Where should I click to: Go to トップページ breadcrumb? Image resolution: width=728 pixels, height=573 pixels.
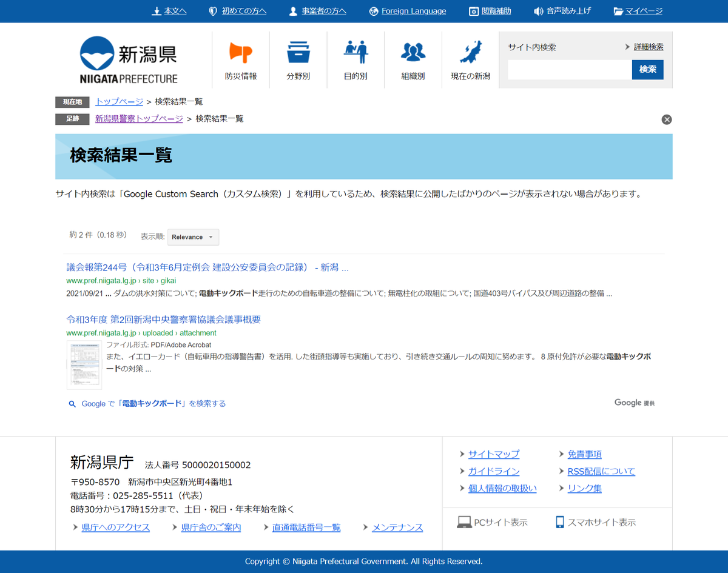pos(119,102)
